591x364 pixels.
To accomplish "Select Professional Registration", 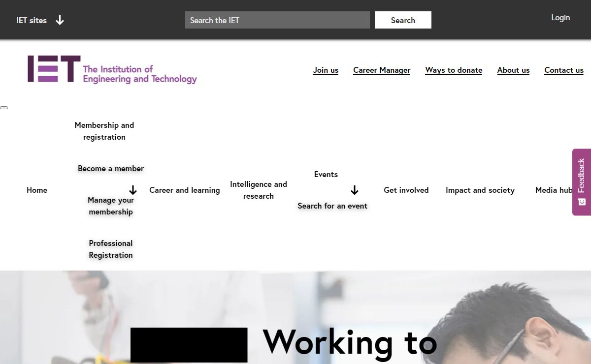I will click(x=111, y=249).
